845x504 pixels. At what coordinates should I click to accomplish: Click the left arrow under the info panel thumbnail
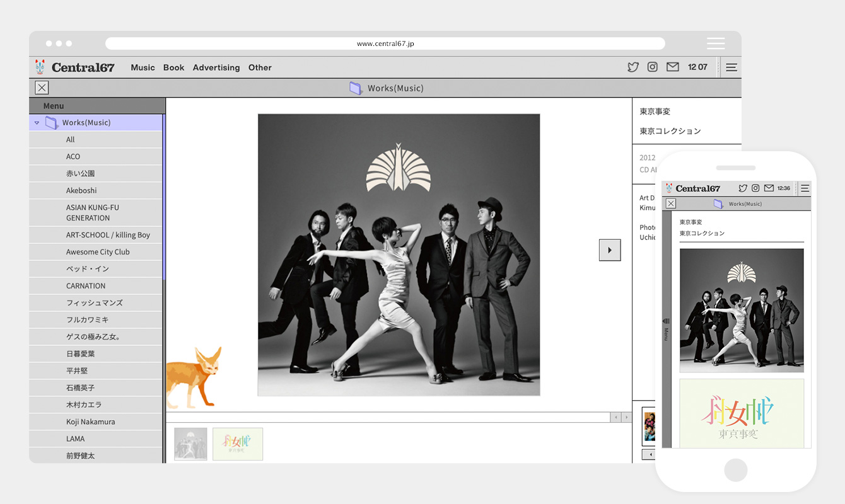click(x=648, y=454)
